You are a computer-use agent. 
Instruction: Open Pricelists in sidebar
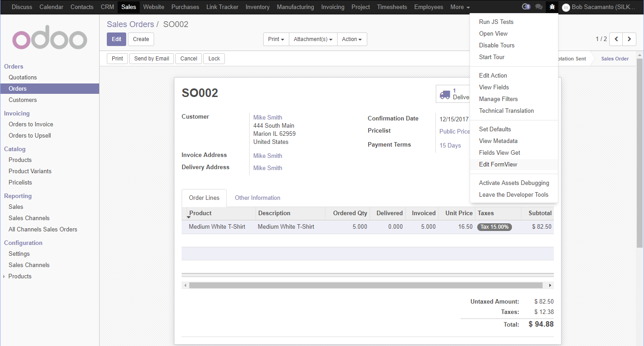tap(20, 182)
